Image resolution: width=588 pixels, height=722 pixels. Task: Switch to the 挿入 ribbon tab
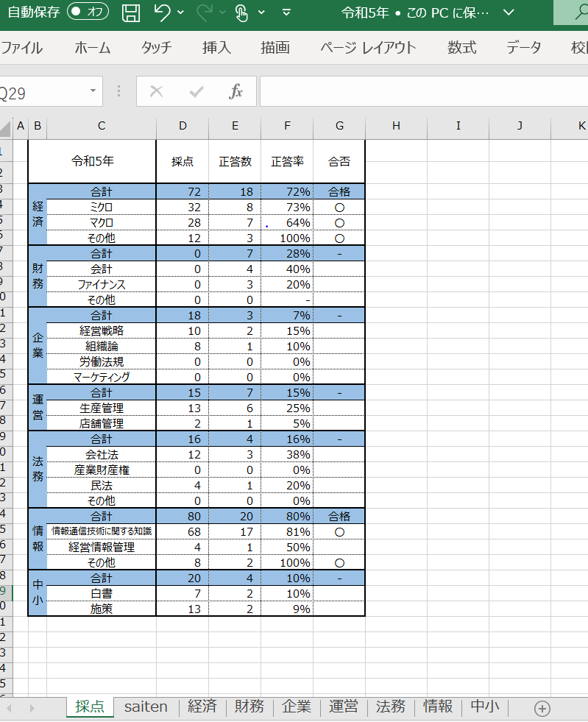coord(216,47)
